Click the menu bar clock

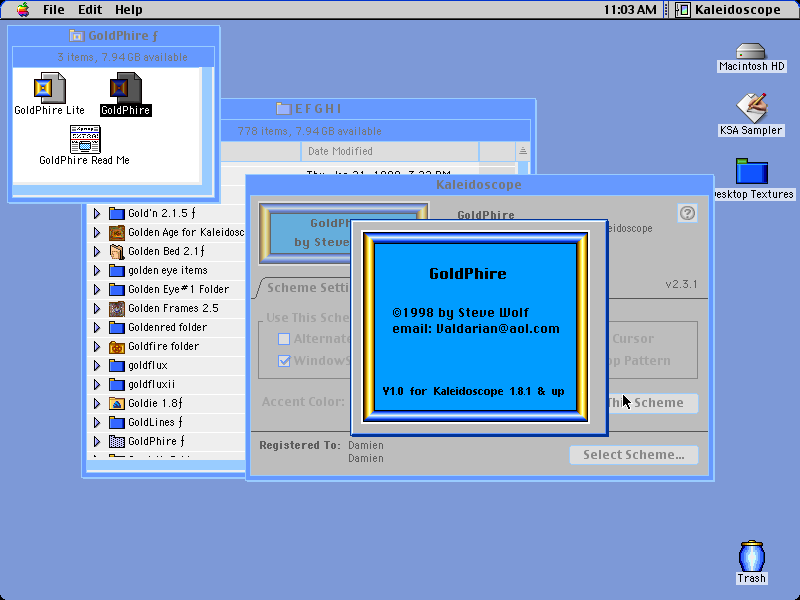click(630, 10)
